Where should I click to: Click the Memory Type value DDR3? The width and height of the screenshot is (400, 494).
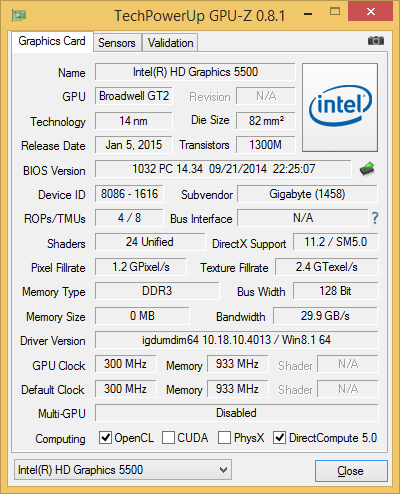point(157,291)
